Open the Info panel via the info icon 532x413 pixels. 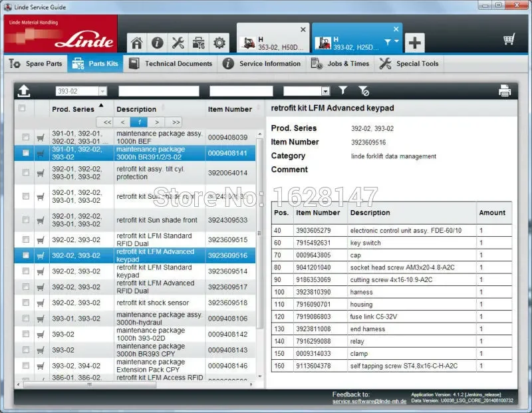[156, 42]
